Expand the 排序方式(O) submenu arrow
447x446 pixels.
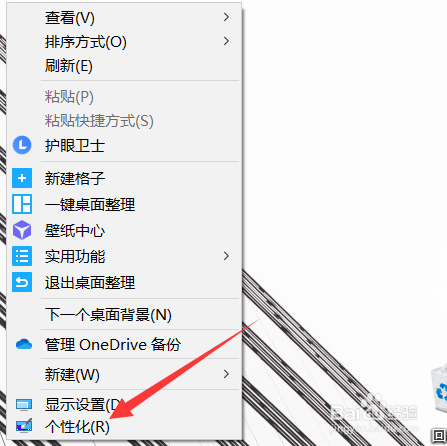pos(226,41)
